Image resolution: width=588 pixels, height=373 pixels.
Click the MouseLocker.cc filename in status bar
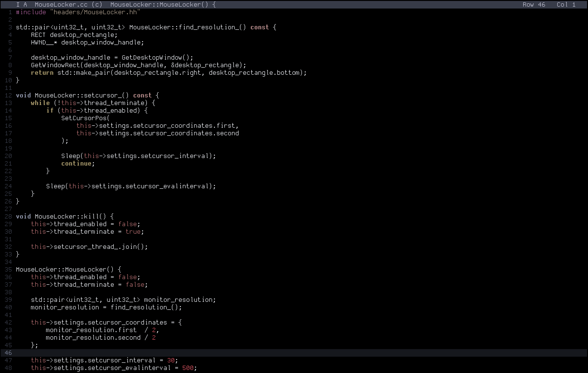pos(61,4)
